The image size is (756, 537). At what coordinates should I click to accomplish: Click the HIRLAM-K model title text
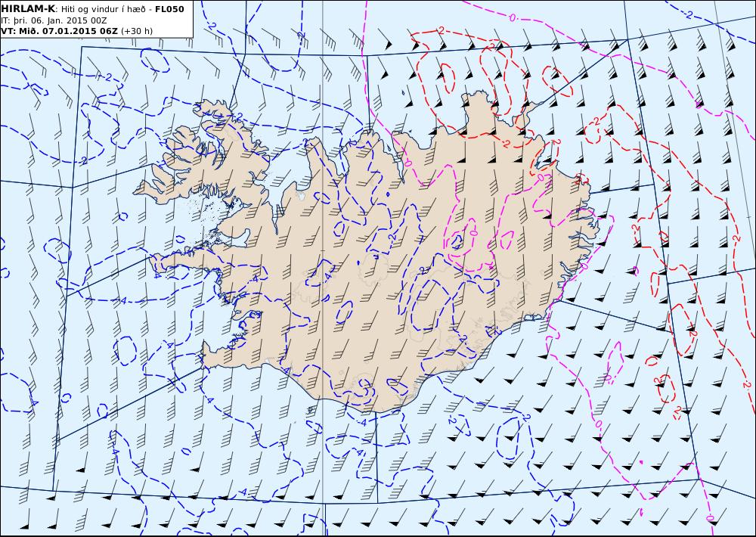(28, 9)
